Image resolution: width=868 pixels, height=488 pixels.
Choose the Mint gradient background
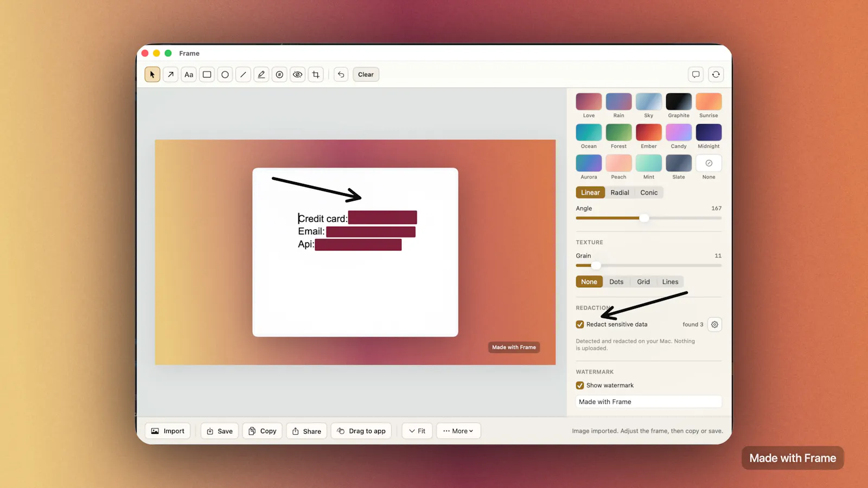[x=649, y=163]
